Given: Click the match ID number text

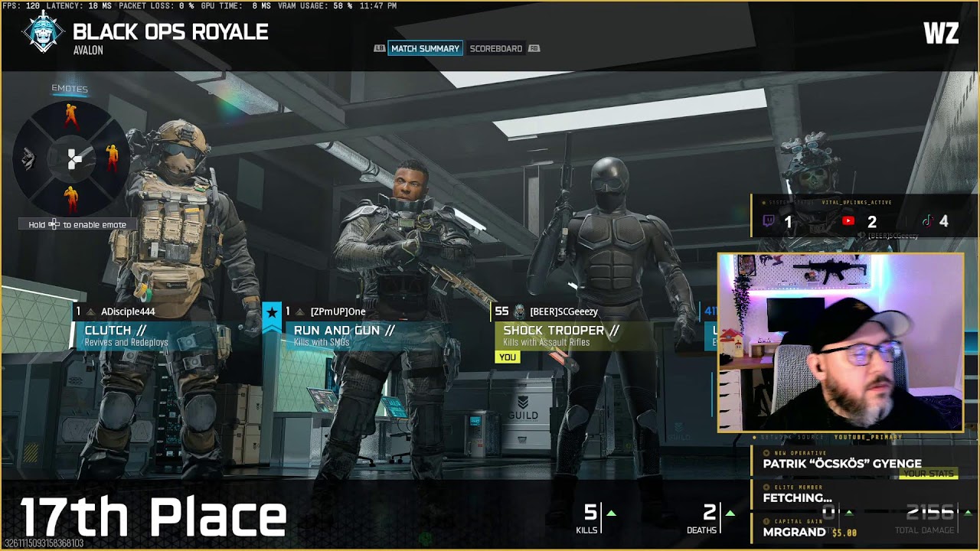Looking at the screenshot, I should click(x=43, y=543).
